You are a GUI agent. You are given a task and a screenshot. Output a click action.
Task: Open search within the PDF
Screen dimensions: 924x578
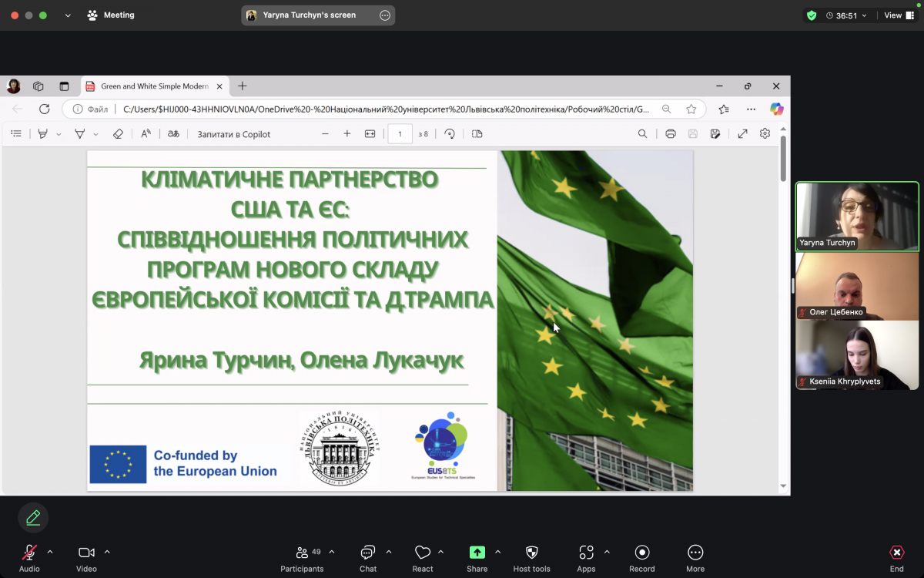click(x=642, y=133)
